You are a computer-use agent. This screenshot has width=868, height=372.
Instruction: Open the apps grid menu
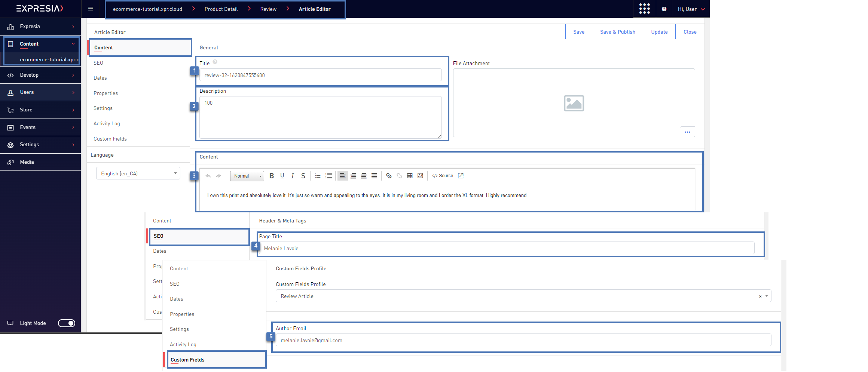click(644, 9)
